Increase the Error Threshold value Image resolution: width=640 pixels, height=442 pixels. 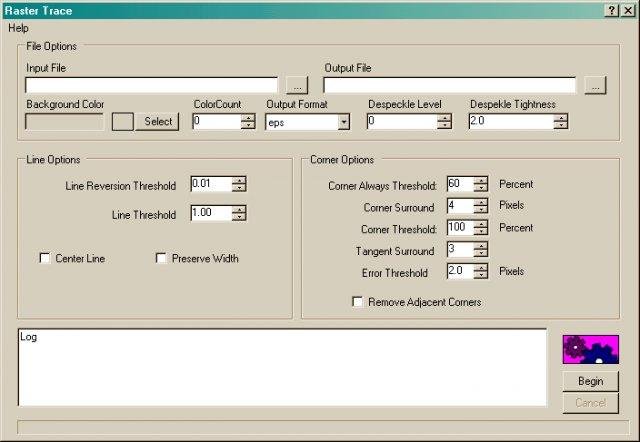pyautogui.click(x=481, y=267)
